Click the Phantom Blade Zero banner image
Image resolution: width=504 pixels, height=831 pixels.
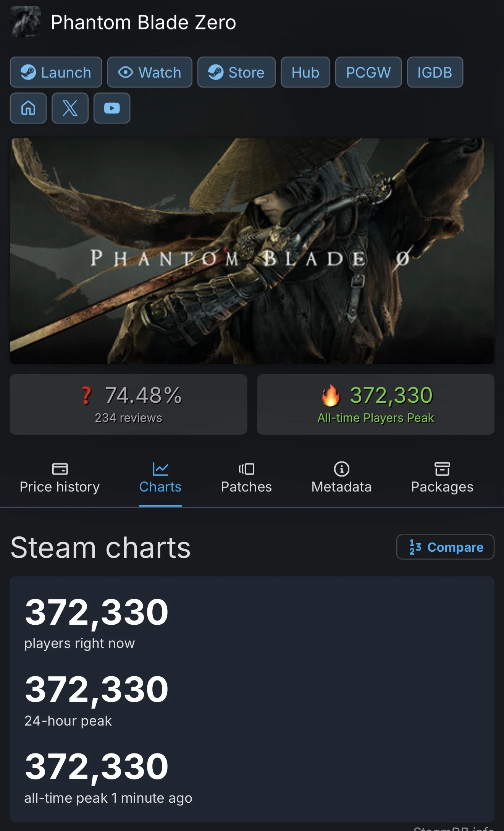point(252,251)
